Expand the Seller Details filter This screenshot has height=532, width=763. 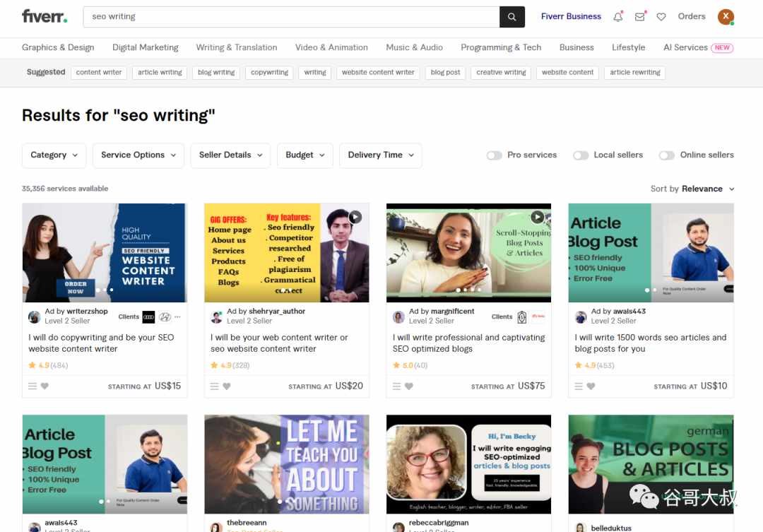coord(230,155)
